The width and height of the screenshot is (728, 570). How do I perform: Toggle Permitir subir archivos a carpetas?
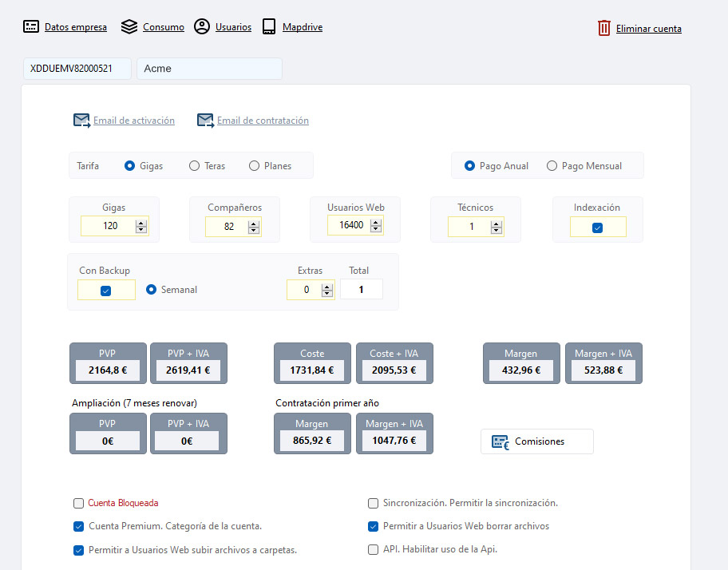click(x=78, y=550)
